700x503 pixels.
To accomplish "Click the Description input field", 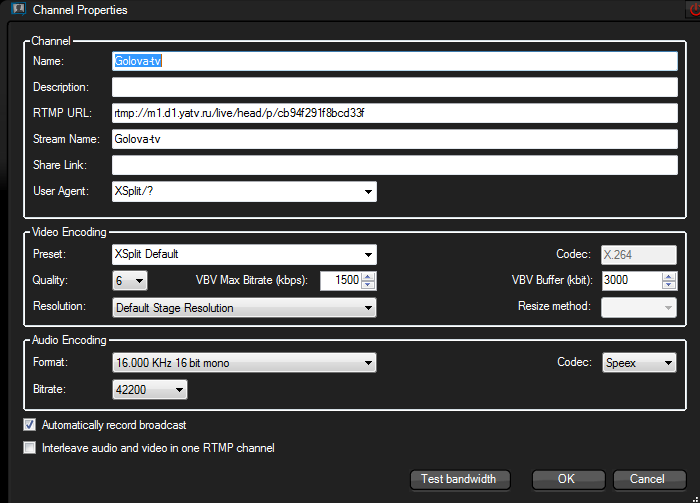I will coord(395,87).
